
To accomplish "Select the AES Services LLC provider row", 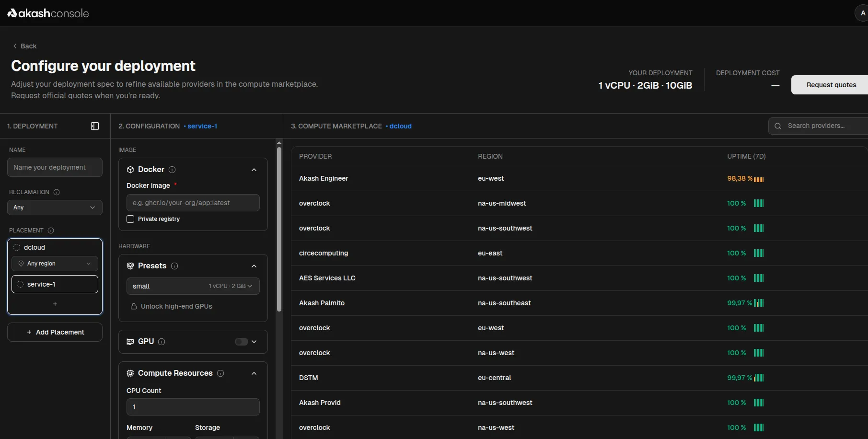I will pyautogui.click(x=579, y=278).
